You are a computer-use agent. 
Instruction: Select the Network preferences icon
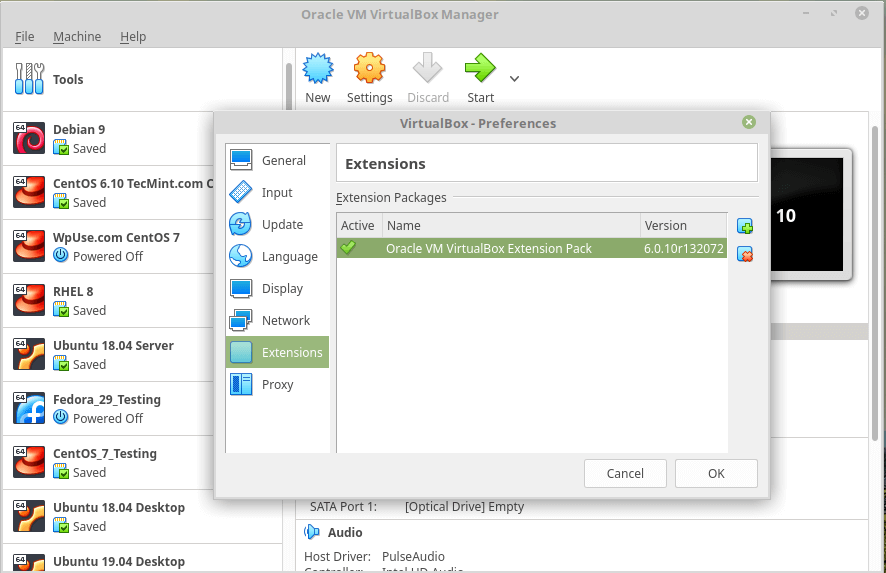[241, 320]
